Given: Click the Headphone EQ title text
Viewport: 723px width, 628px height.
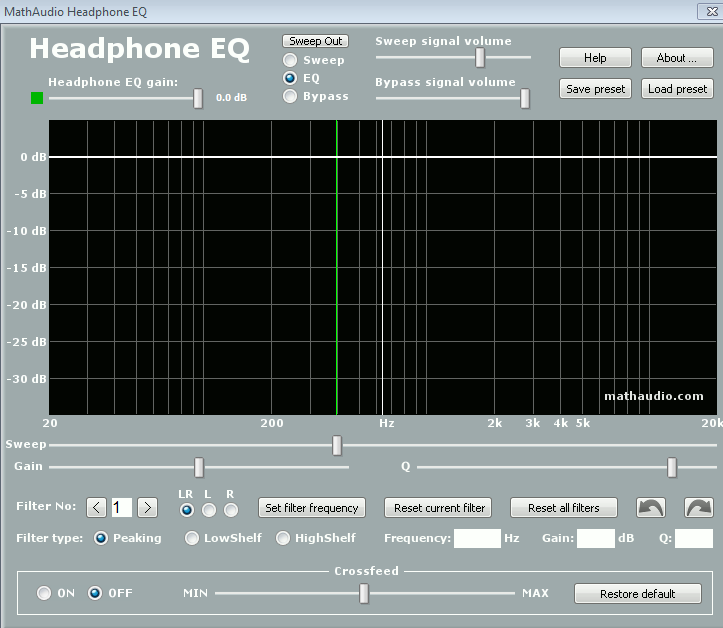Looking at the screenshot, I should coord(140,49).
